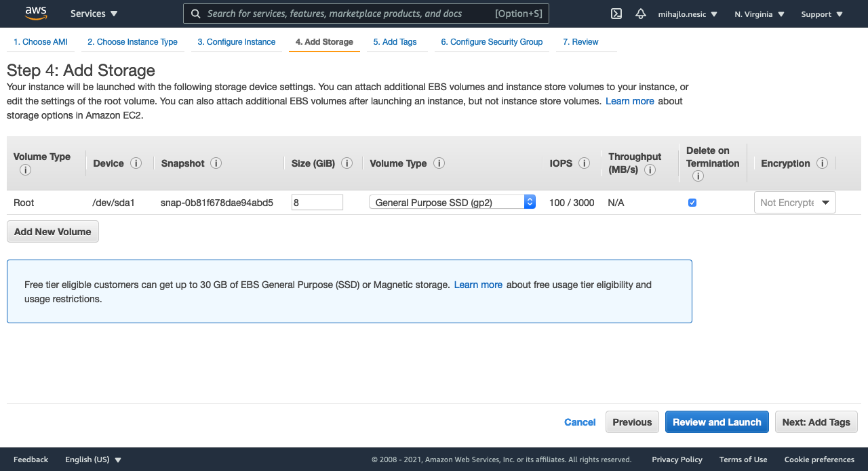The image size is (868, 471).
Task: Open the Privacy Policy link
Action: [677, 459]
